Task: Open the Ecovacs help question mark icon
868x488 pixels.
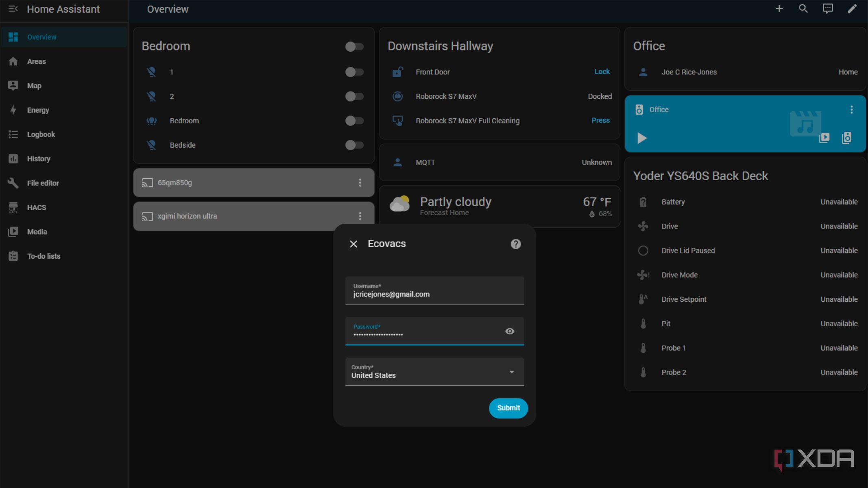Action: 516,244
